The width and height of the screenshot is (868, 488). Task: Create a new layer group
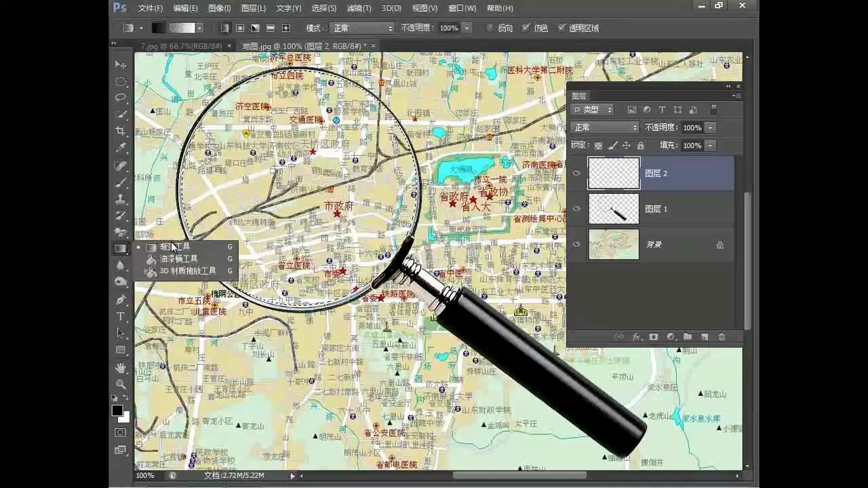(x=688, y=337)
